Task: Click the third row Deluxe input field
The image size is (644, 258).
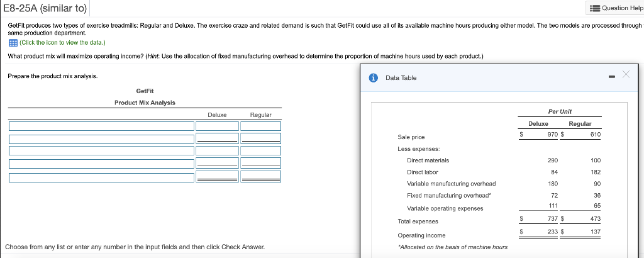Action: pos(217,150)
